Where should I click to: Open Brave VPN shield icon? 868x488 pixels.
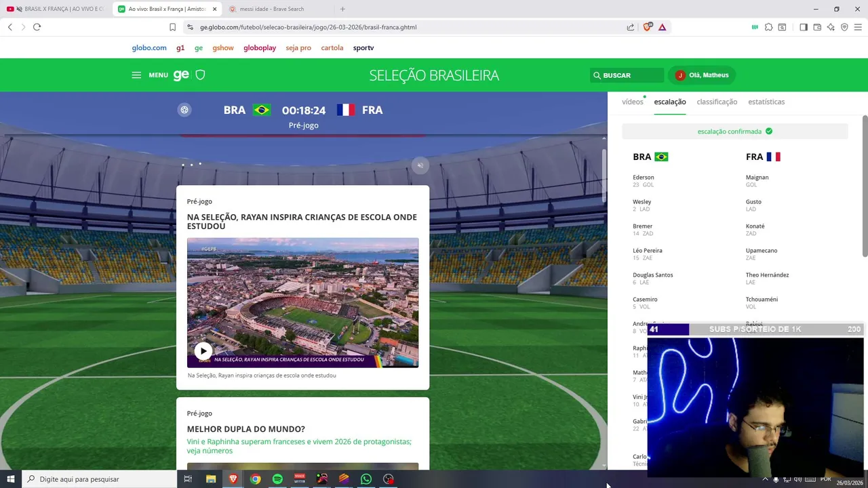point(844,27)
